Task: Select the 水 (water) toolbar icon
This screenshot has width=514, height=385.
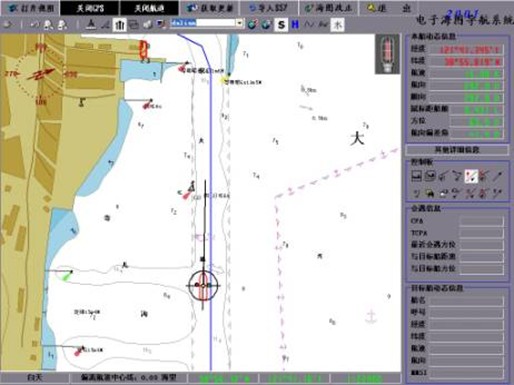Action: (337, 25)
